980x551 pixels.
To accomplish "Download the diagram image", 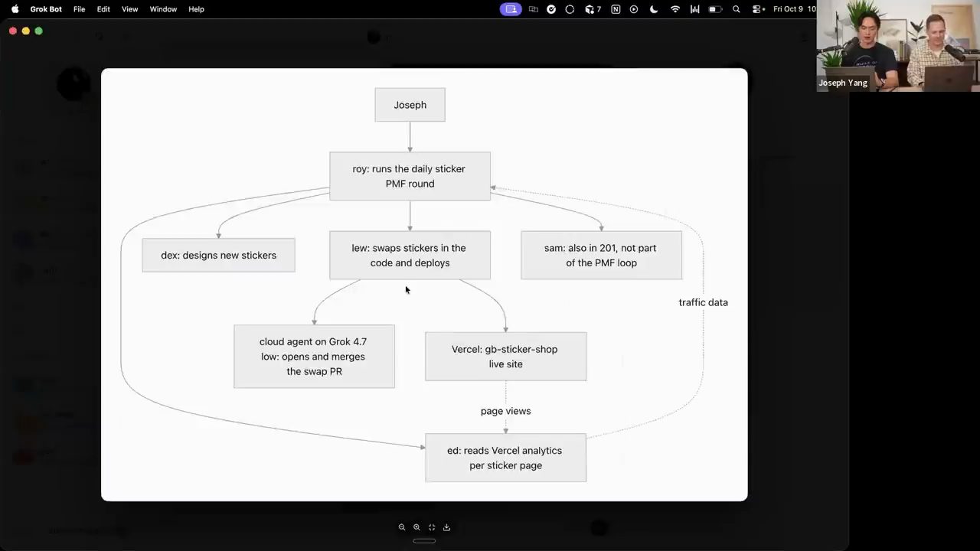I will [446, 527].
